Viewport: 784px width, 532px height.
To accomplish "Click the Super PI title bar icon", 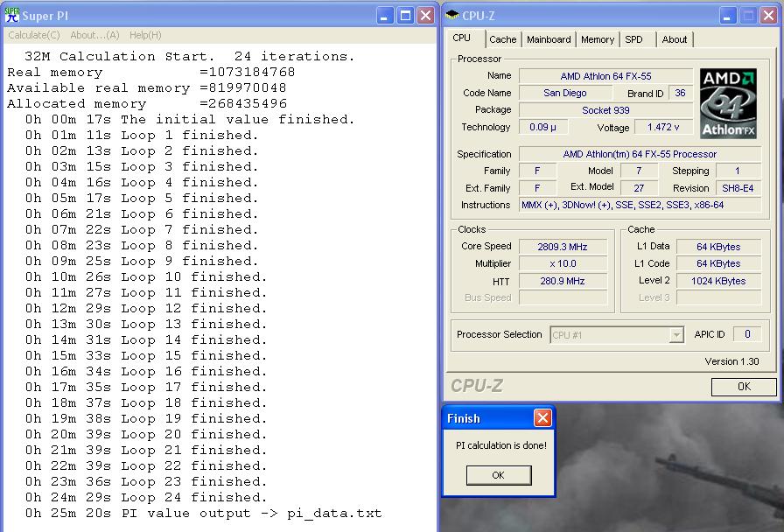I will (x=11, y=15).
